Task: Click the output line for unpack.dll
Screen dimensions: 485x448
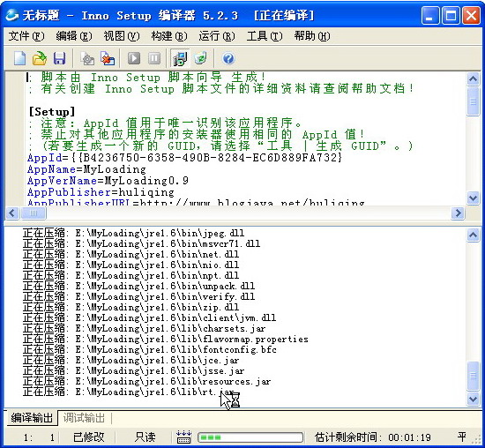Action: click(x=138, y=286)
